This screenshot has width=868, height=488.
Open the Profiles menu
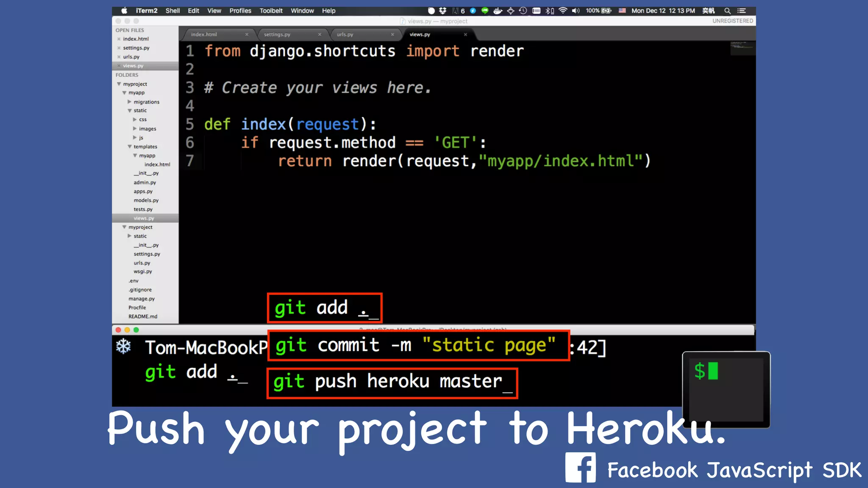(240, 11)
